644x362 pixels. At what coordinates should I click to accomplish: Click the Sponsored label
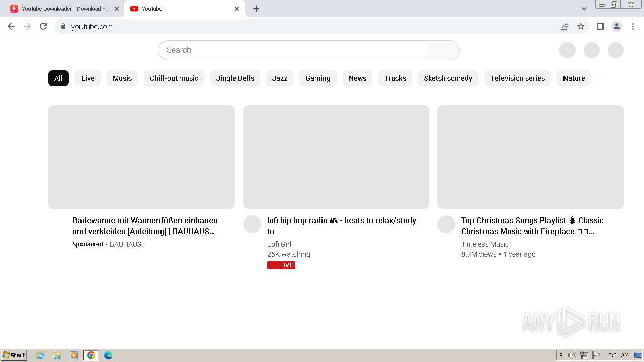pyautogui.click(x=88, y=244)
